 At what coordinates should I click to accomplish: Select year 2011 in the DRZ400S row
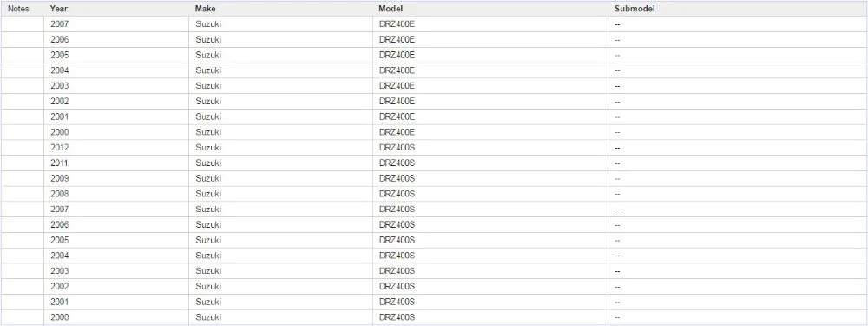pos(59,163)
